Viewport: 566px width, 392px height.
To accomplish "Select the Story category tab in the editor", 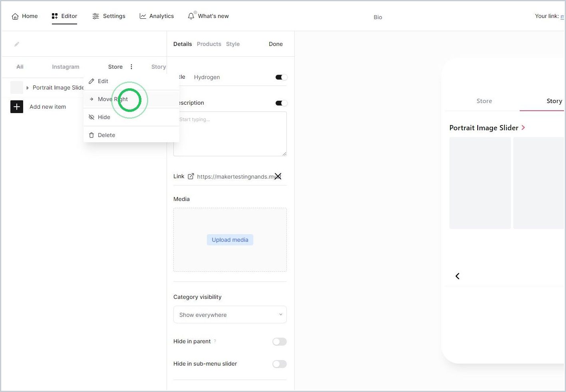I will coord(159,67).
